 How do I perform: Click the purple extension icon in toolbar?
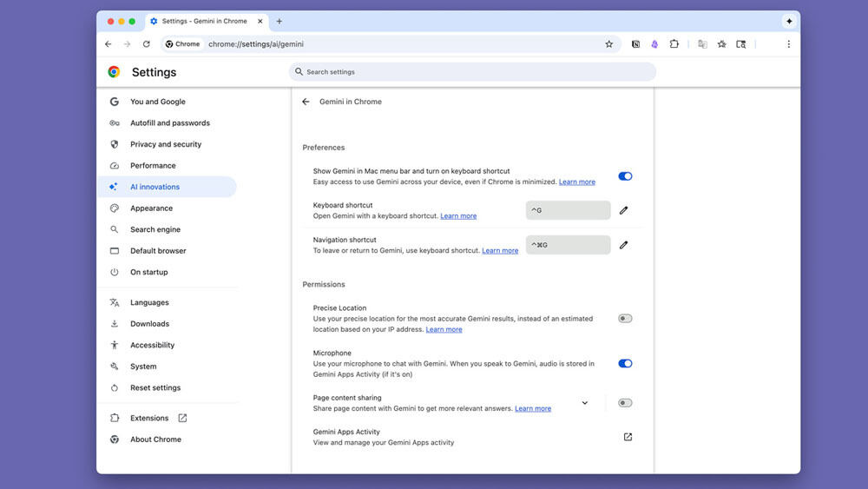pyautogui.click(x=654, y=44)
